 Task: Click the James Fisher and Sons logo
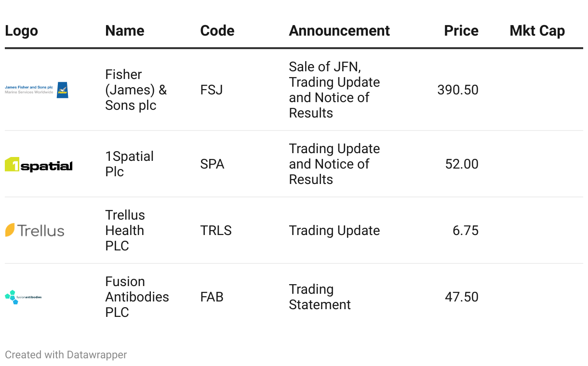tap(37, 90)
